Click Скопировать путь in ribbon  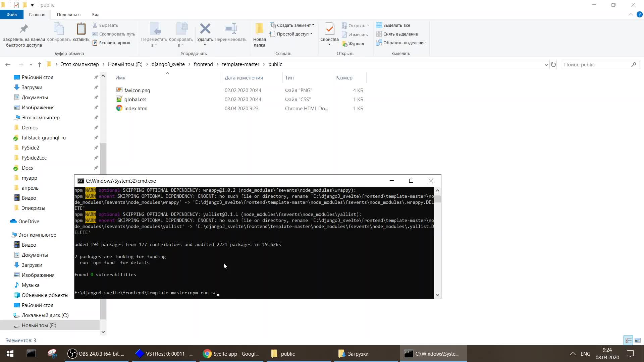click(x=114, y=34)
